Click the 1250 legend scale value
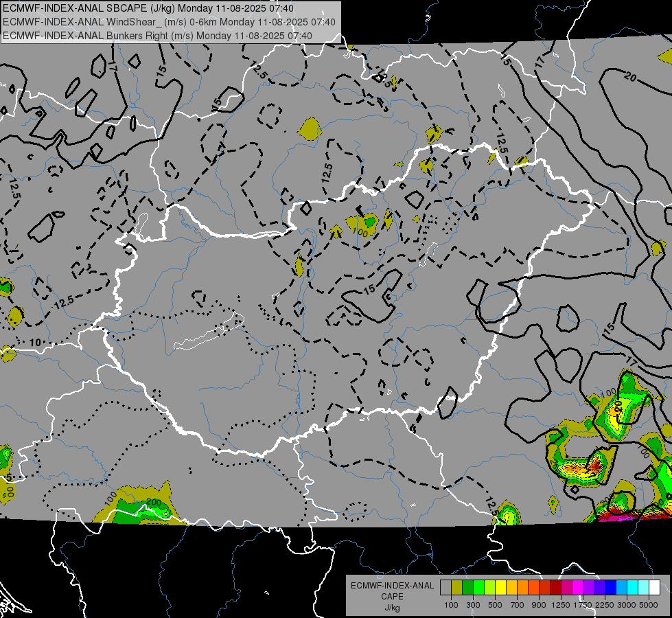The width and height of the screenshot is (672, 618). pyautogui.click(x=561, y=605)
